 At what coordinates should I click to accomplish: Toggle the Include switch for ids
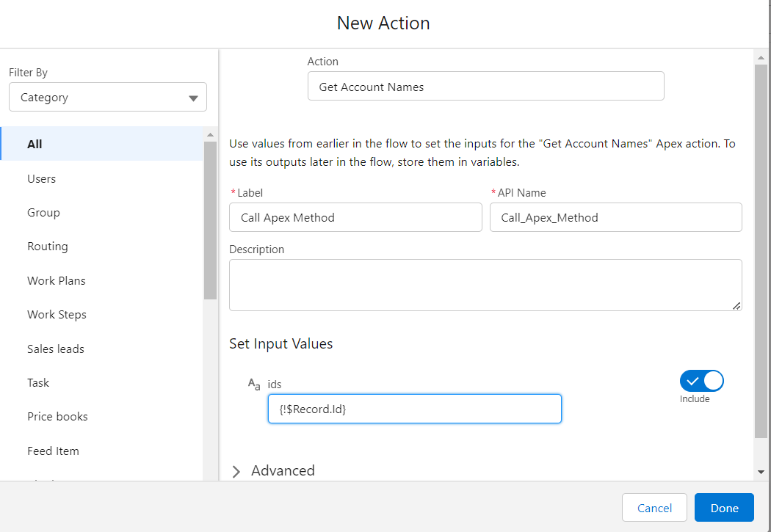(x=701, y=381)
